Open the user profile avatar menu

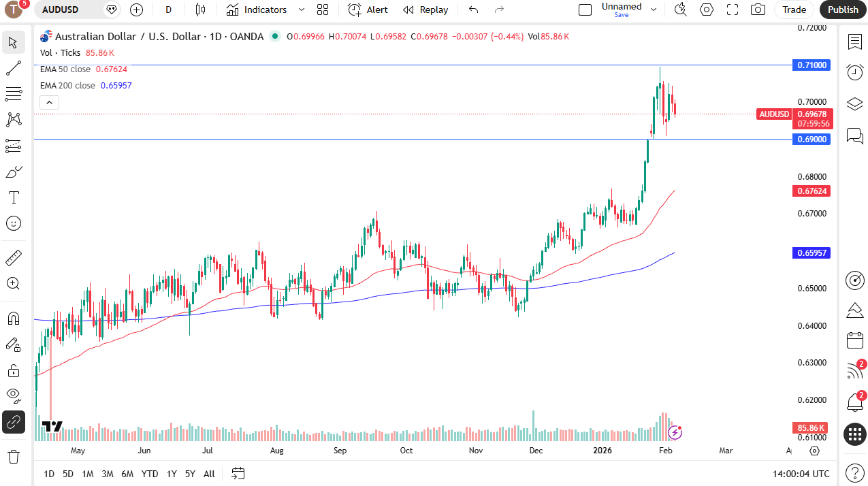tap(14, 10)
